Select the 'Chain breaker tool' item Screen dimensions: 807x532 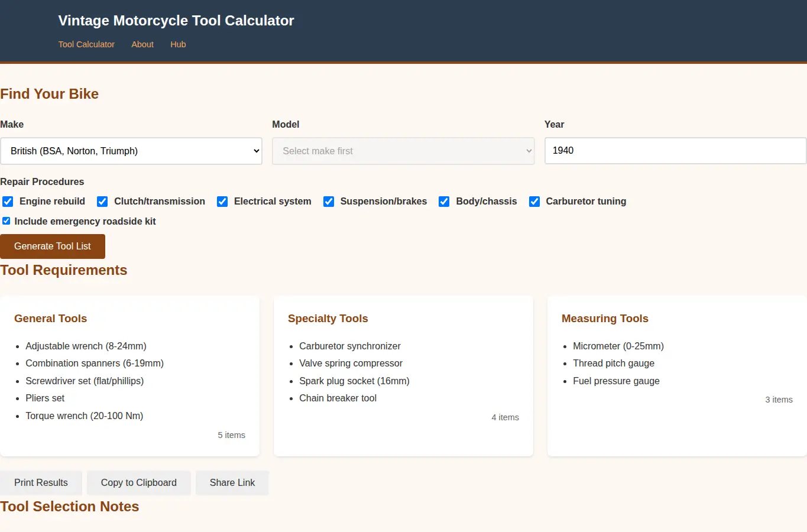point(338,398)
